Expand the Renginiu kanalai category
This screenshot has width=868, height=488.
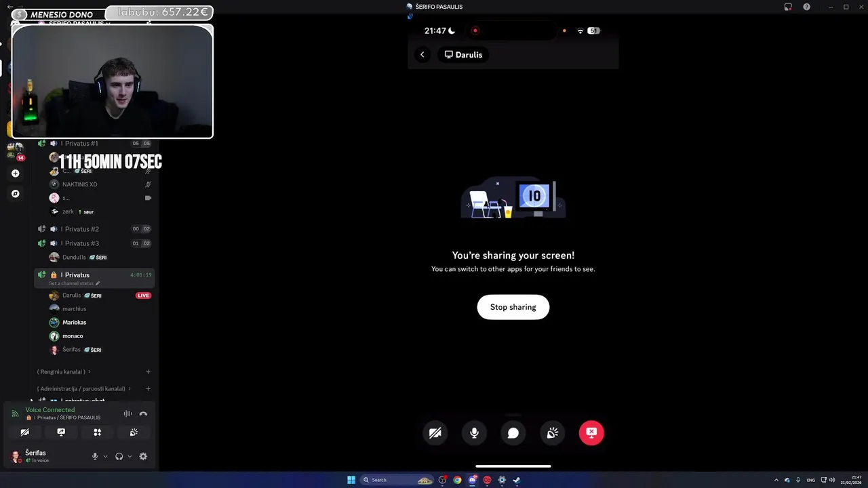(64, 371)
